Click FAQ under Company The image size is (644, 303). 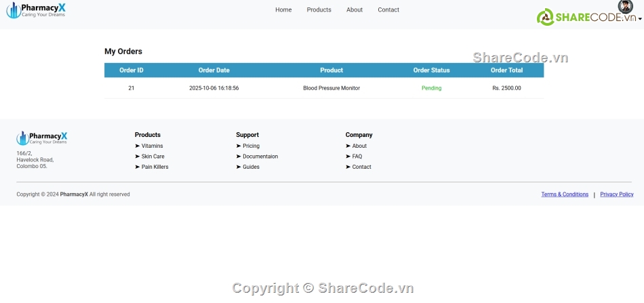(357, 157)
